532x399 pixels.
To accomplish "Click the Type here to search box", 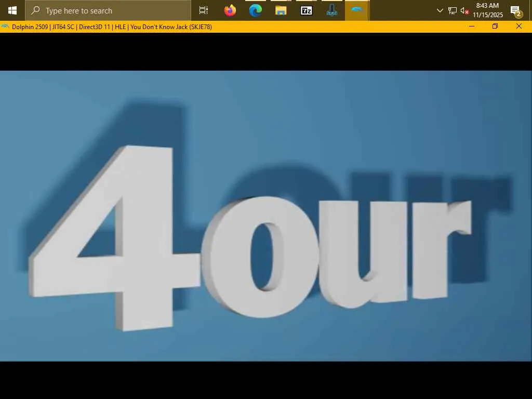I will pyautogui.click(x=108, y=10).
